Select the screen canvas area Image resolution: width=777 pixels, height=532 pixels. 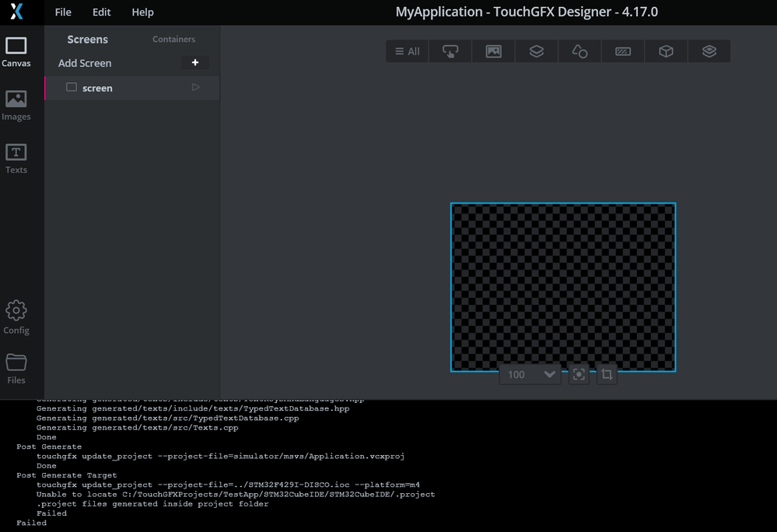[x=563, y=287]
